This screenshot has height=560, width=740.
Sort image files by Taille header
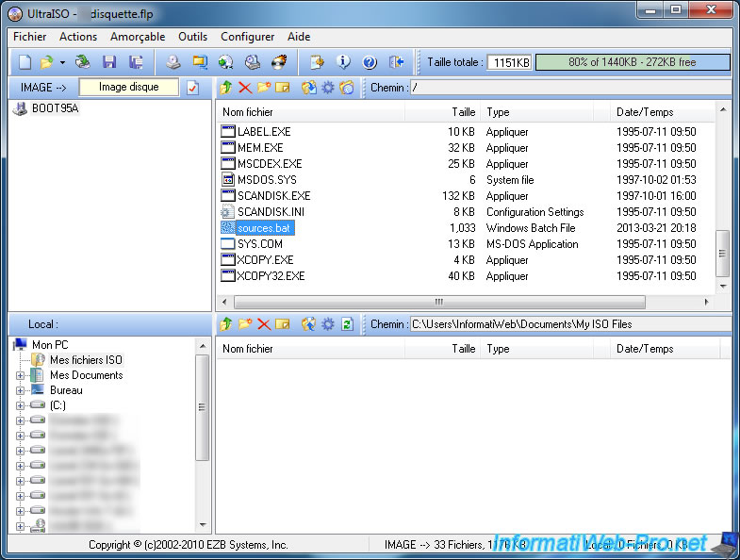443,112
